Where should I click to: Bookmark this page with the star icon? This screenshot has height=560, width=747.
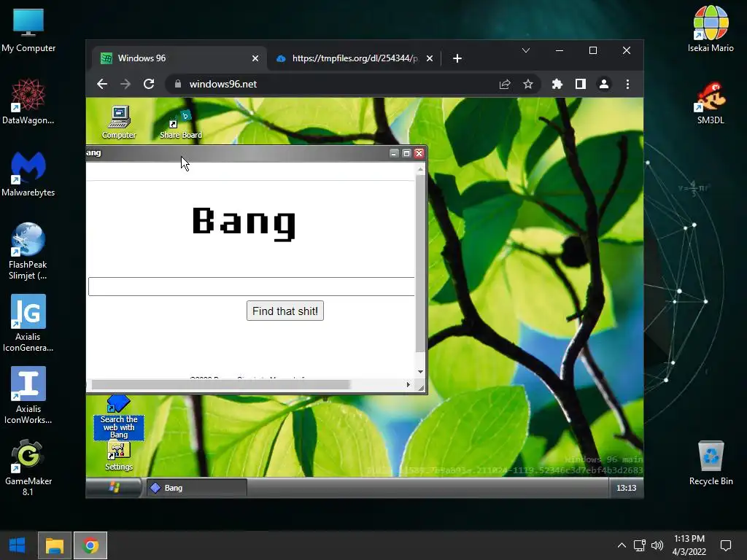click(528, 85)
